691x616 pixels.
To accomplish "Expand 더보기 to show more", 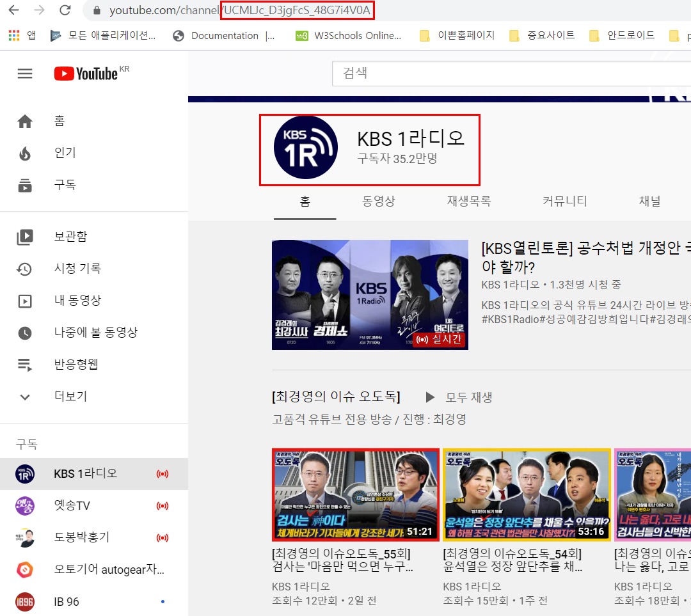I will tap(94, 396).
